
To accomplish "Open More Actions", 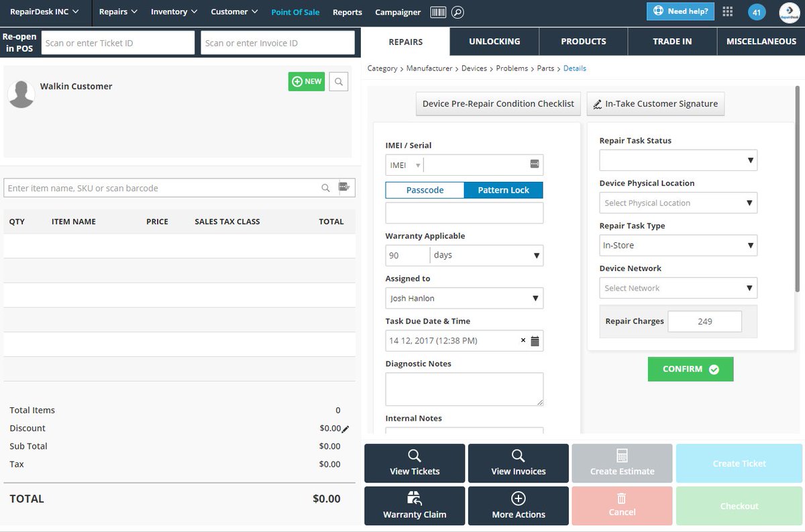I will coord(519,506).
